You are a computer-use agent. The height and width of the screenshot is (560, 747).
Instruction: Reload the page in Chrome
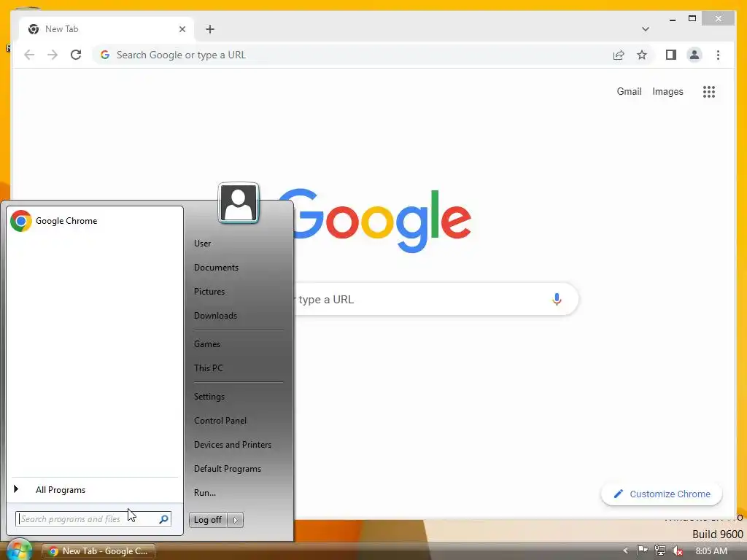pos(76,55)
